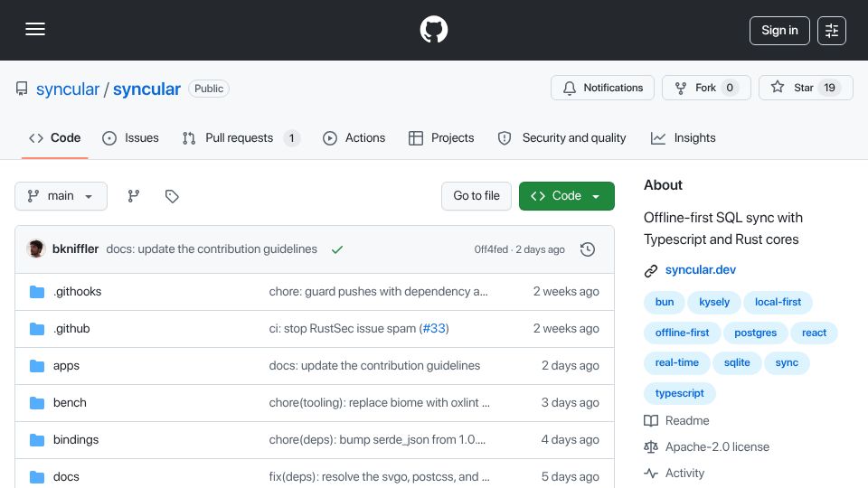Expand the green Code dropdown
868x488 pixels.
pos(566,196)
